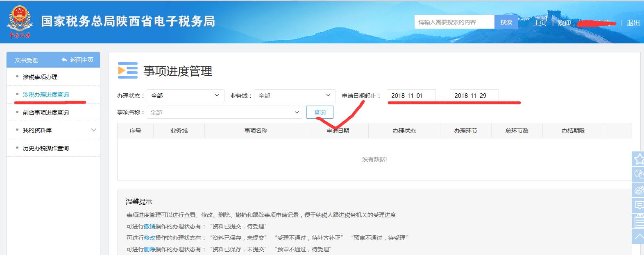The image size is (644, 255).
Task: Click the 没有数据! message
Action: click(374, 159)
